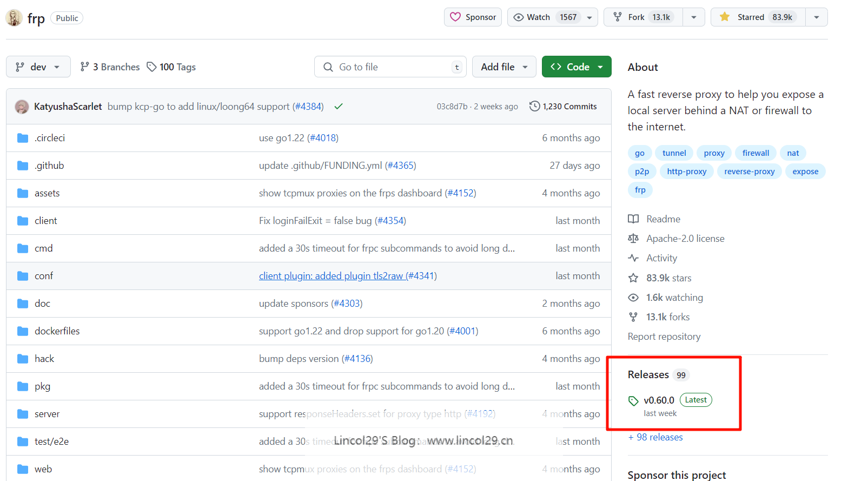Click the Sponsor heart button

click(x=473, y=17)
